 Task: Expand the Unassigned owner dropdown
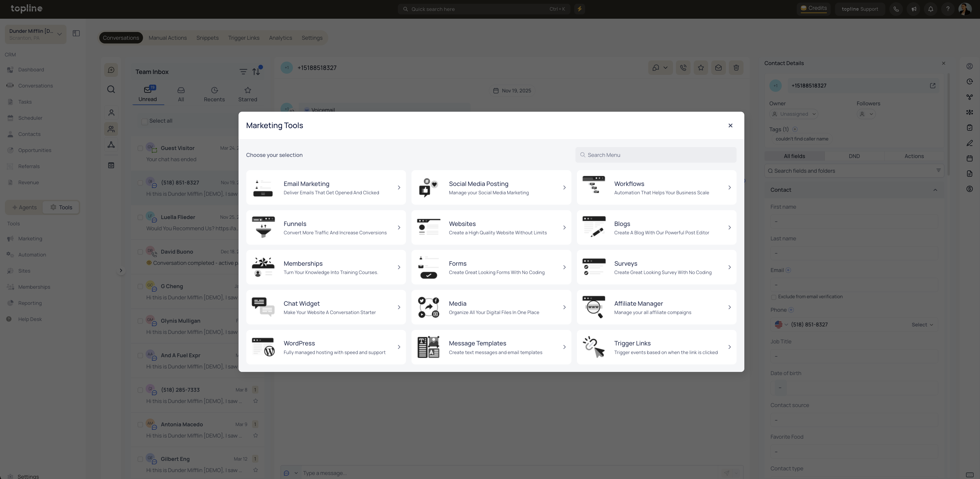(x=794, y=114)
